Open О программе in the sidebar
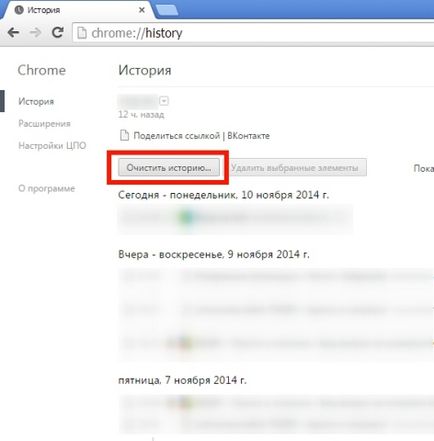Screen dimensions: 434x441 tap(47, 188)
